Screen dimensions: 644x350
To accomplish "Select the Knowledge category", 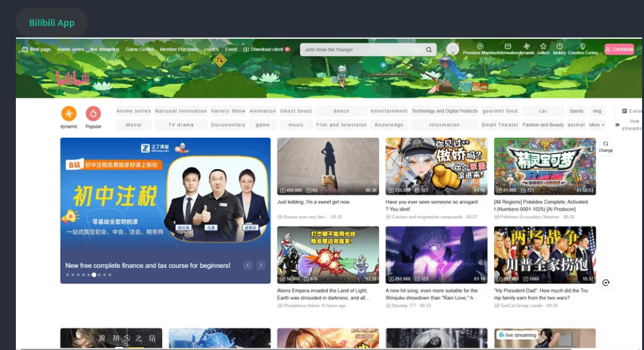I will [x=389, y=125].
